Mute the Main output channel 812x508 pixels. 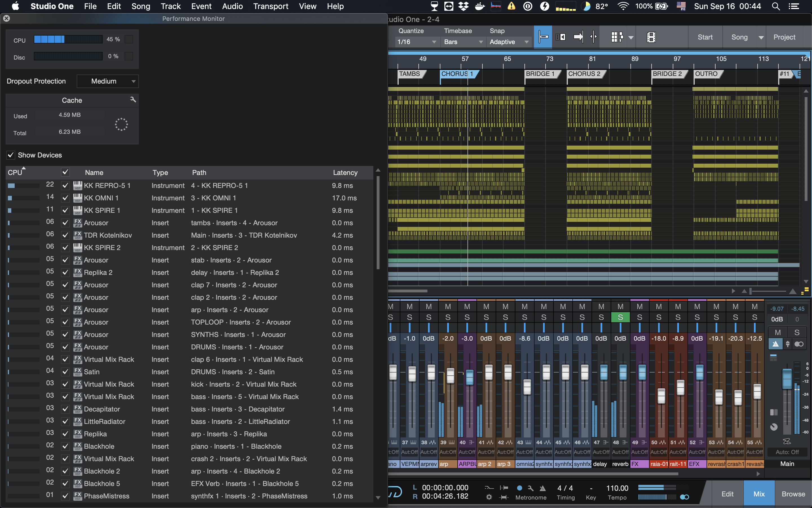[x=777, y=332]
